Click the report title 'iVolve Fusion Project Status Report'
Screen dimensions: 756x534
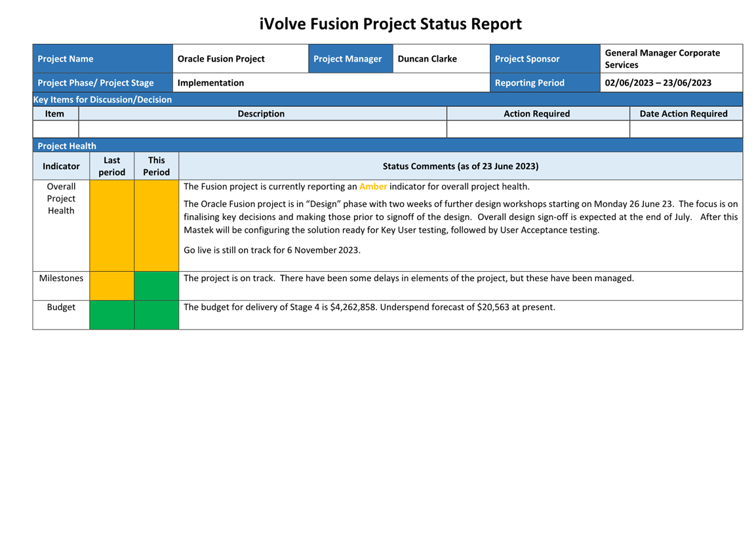pos(390,24)
